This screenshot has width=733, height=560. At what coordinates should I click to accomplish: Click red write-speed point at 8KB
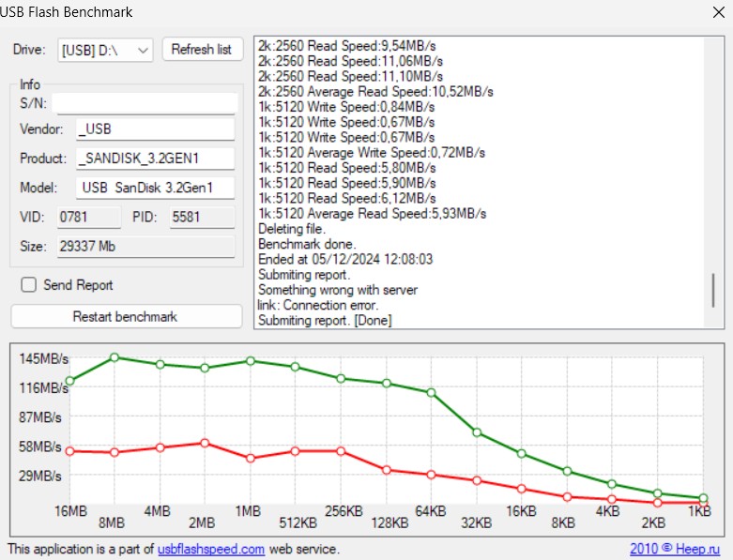(567, 497)
